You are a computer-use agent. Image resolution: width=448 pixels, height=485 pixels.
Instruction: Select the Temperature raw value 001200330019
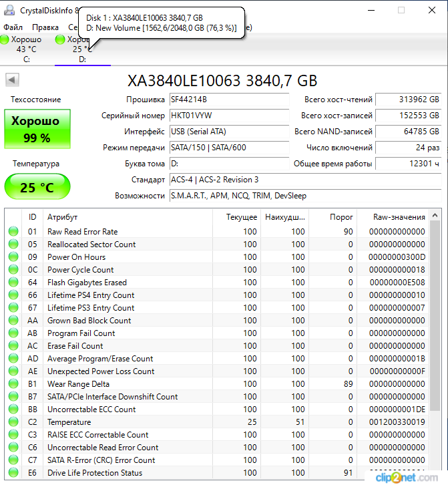(397, 422)
